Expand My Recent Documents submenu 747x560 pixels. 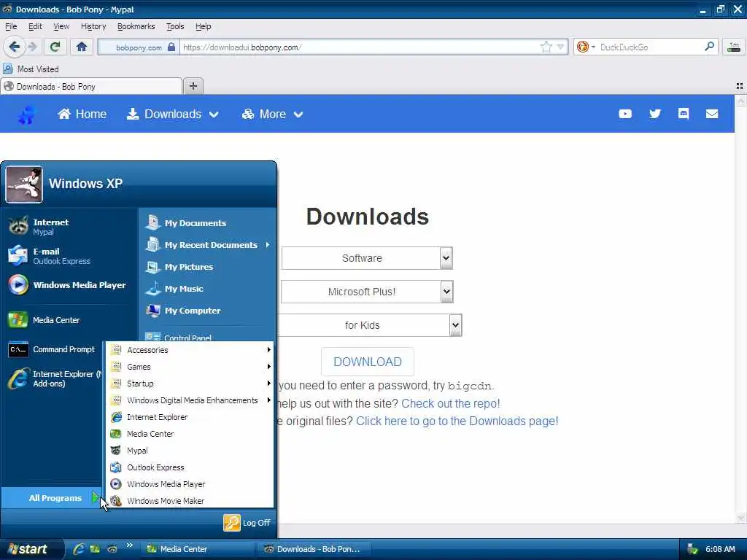pyautogui.click(x=207, y=245)
